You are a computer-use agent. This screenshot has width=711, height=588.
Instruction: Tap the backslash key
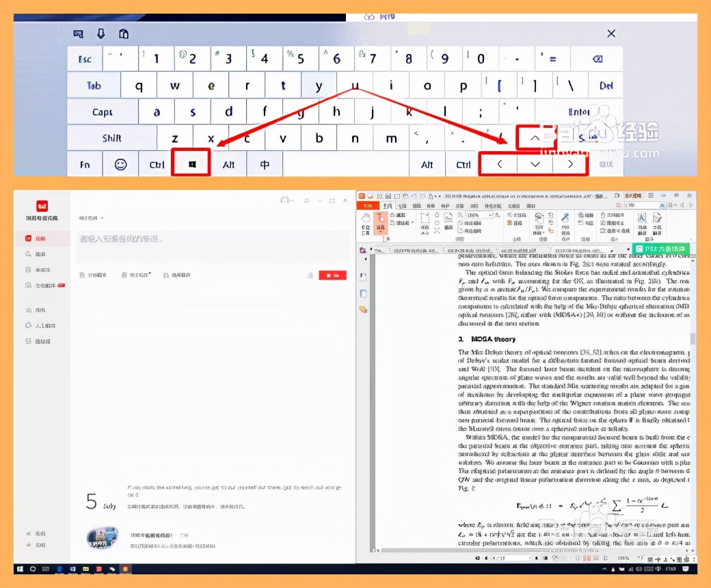pyautogui.click(x=570, y=85)
